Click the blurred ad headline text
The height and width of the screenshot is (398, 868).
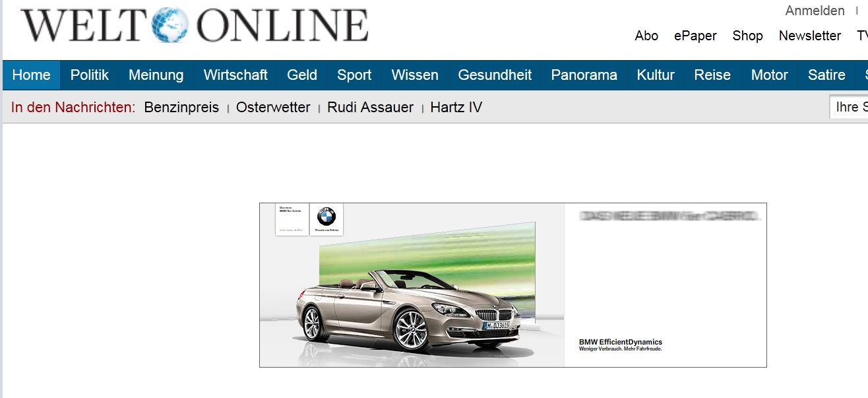pos(669,216)
